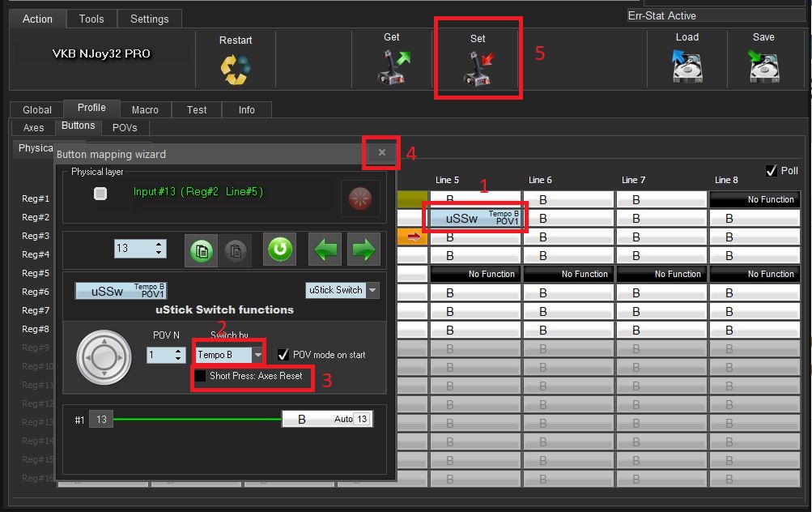This screenshot has height=512, width=812.
Task: Click the Get from device joystick icon
Action: click(393, 67)
